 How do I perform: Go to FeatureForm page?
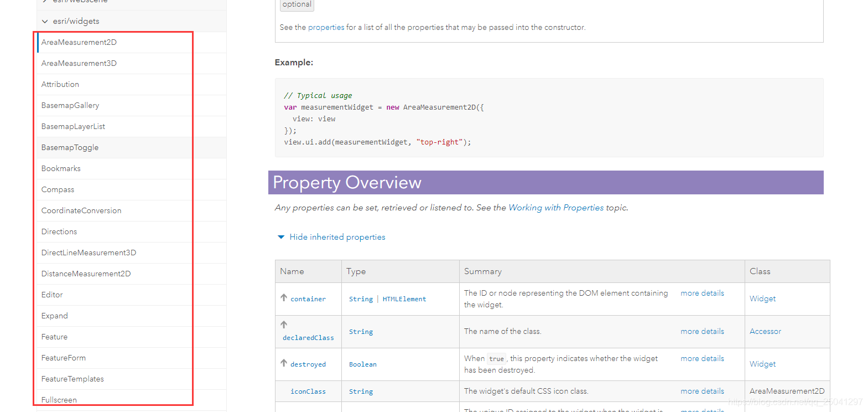(64, 358)
